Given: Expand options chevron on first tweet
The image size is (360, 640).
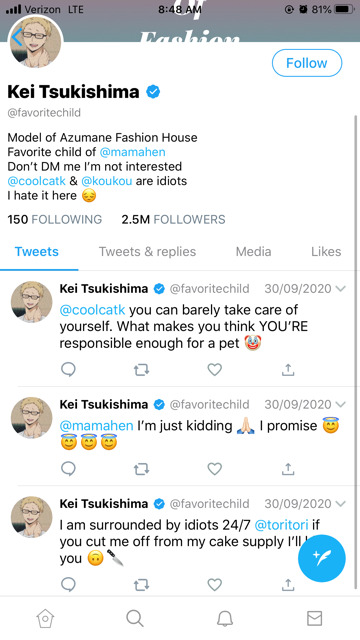Looking at the screenshot, I should click(x=340, y=289).
